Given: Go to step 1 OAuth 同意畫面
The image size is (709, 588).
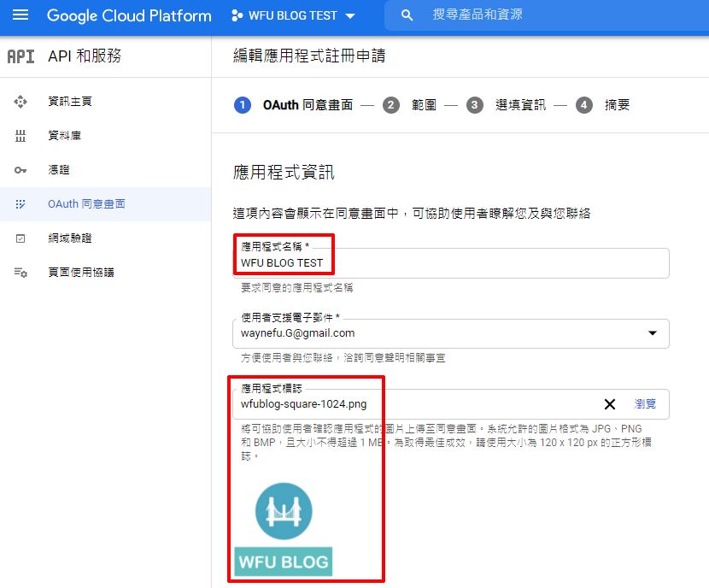Looking at the screenshot, I should 294,105.
